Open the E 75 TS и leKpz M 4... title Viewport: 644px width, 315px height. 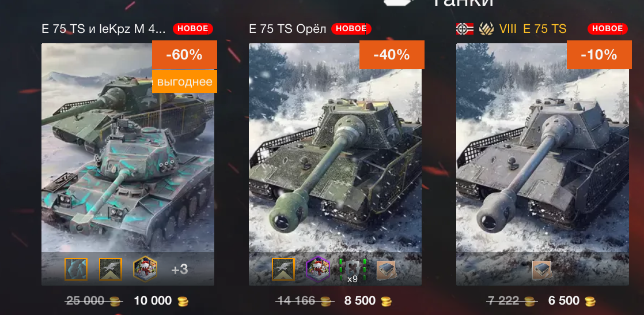104,29
